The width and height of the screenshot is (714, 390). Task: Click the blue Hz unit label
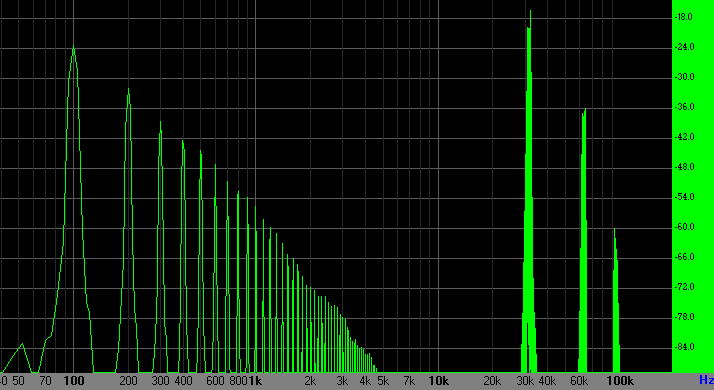[706, 380]
